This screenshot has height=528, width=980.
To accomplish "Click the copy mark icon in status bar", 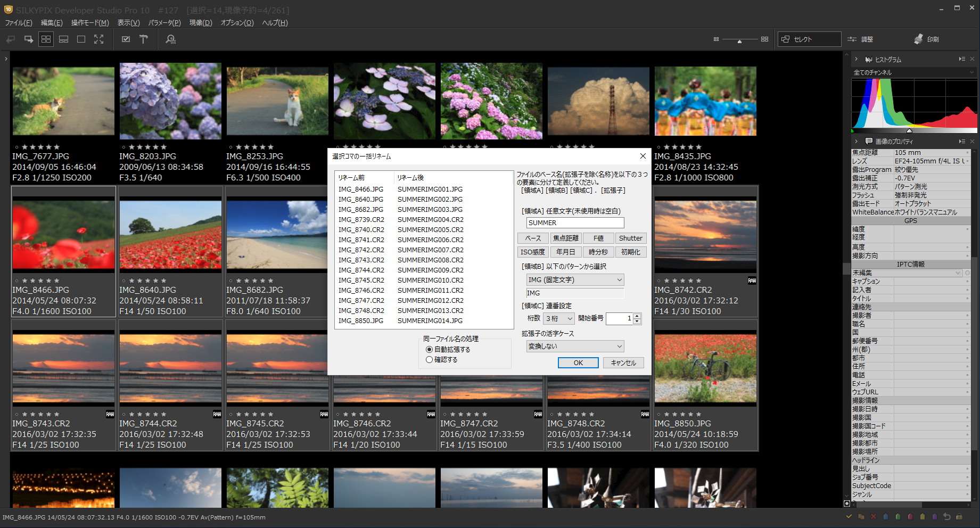I will [x=861, y=517].
